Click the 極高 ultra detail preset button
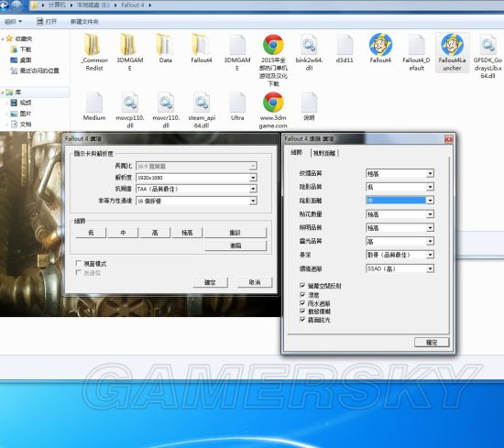The width and height of the screenshot is (504, 448). pyautogui.click(x=187, y=233)
